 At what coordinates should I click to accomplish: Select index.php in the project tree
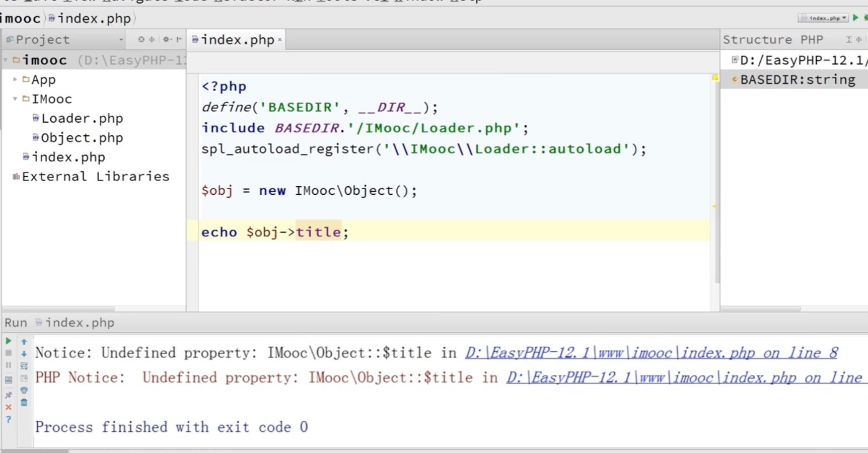point(64,157)
